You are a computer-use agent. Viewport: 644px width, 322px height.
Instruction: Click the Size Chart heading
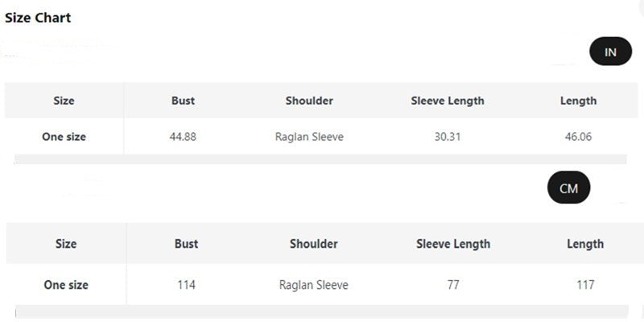coord(38,18)
